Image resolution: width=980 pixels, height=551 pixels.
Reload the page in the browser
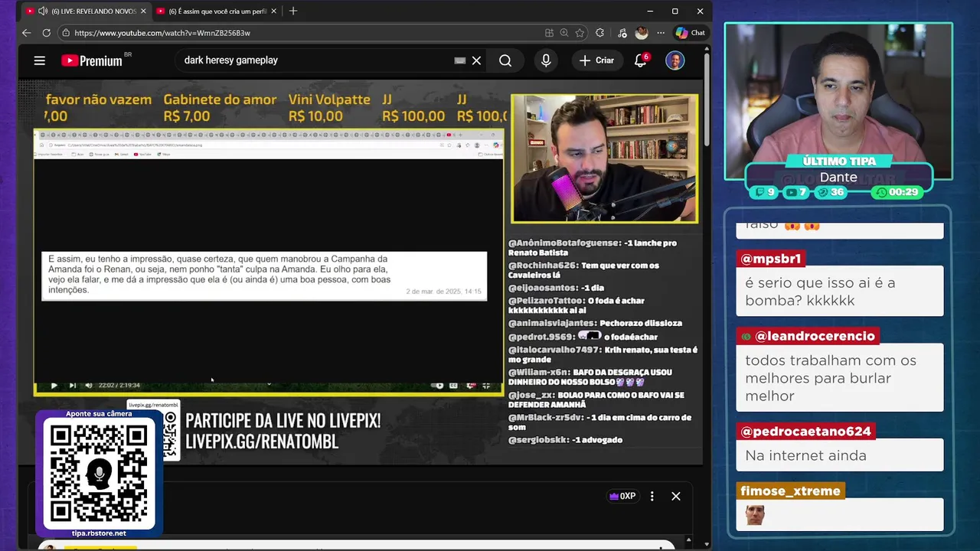46,33
